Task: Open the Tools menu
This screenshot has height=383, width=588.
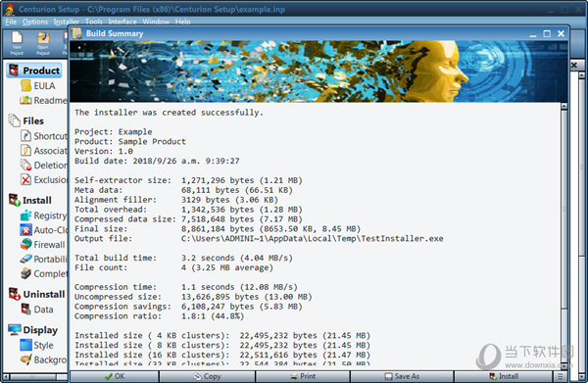Action: 94,22
